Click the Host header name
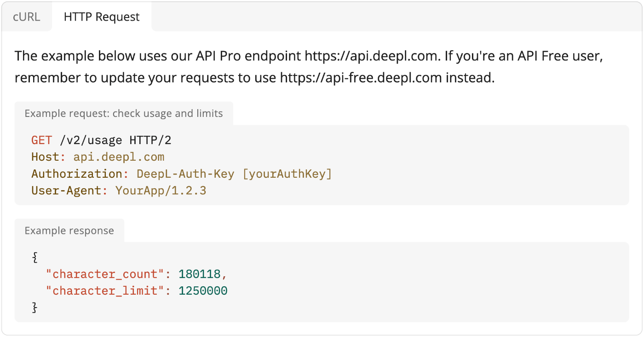This screenshot has width=644, height=337. pos(45,157)
